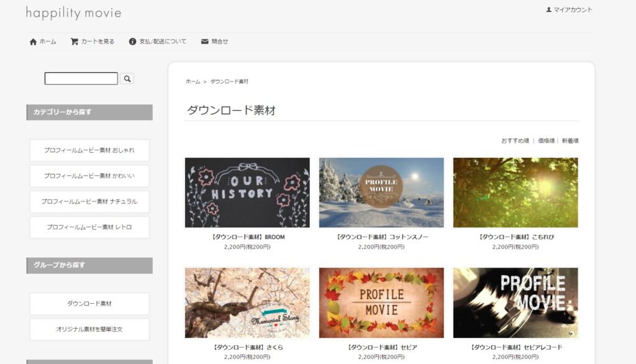Open the BROOM product thumbnail

(x=247, y=193)
